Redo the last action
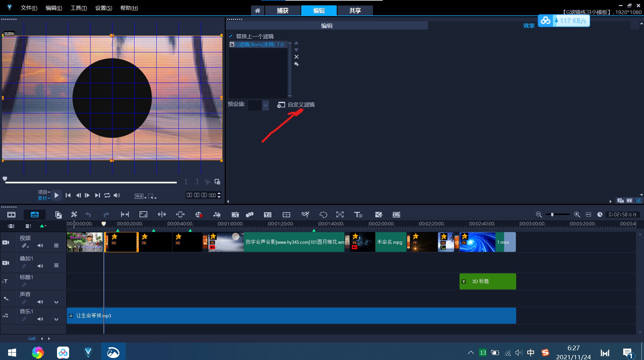 pyautogui.click(x=106, y=215)
